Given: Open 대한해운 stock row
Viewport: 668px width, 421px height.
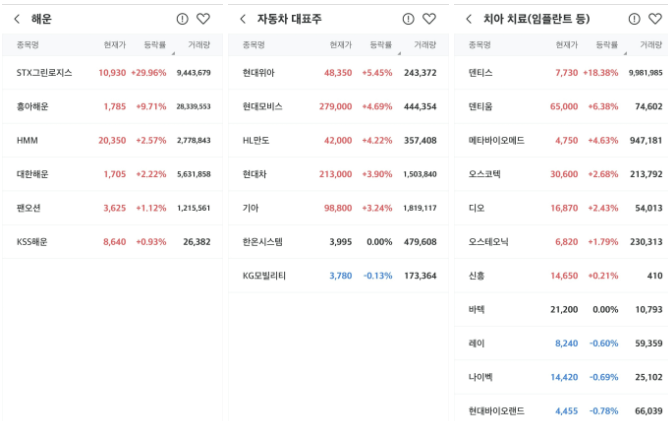Looking at the screenshot, I should click(x=112, y=174).
